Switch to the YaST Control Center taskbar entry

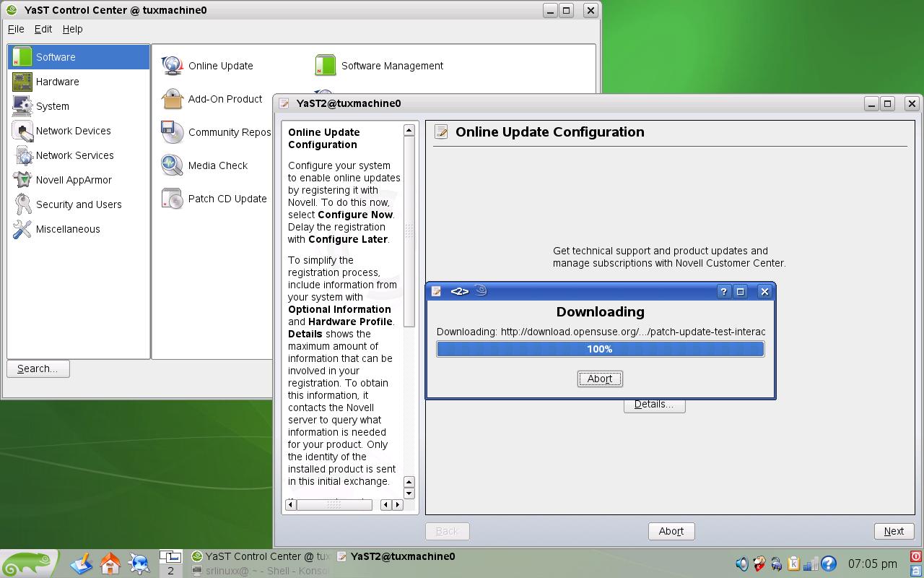(261, 556)
